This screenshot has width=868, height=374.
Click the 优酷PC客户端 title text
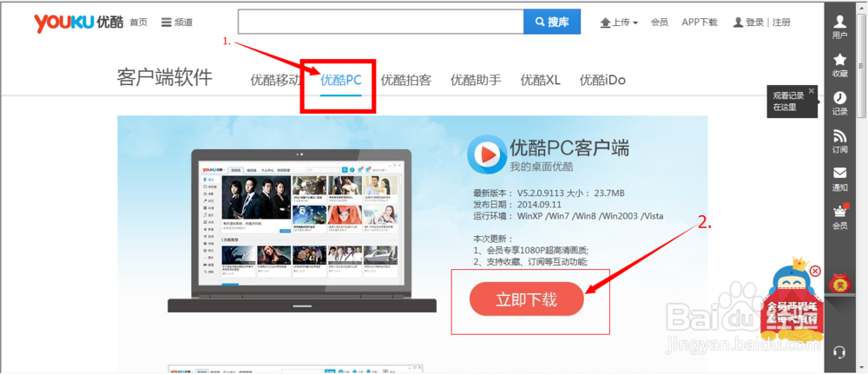(x=569, y=148)
